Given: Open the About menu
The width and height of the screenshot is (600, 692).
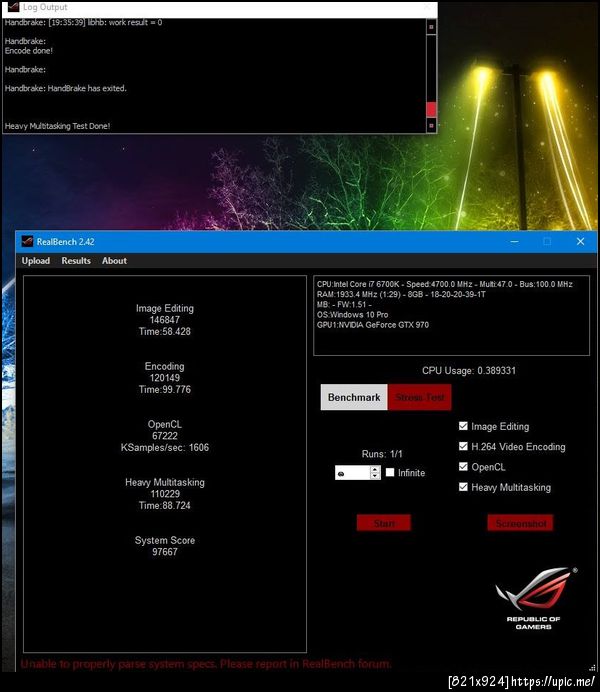Looking at the screenshot, I should (114, 261).
